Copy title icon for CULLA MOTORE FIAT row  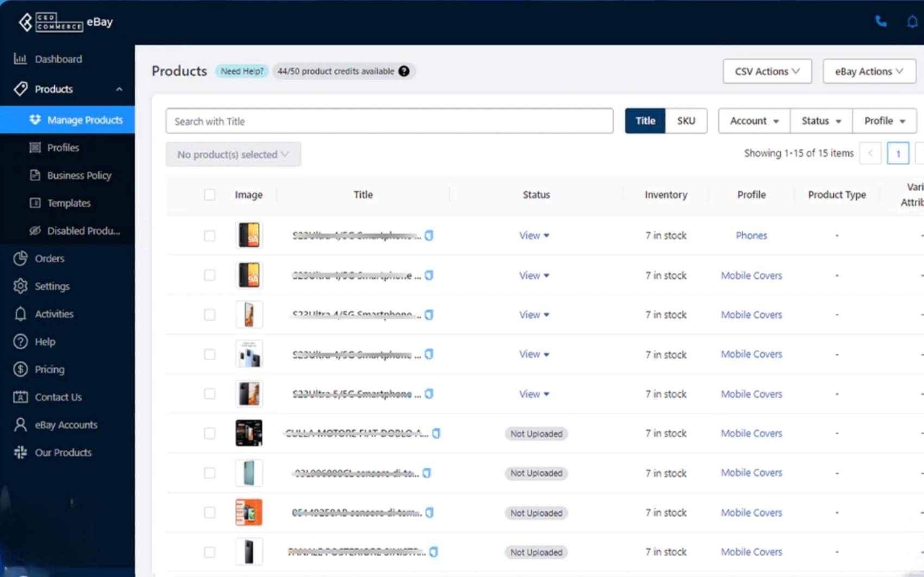[x=436, y=433]
